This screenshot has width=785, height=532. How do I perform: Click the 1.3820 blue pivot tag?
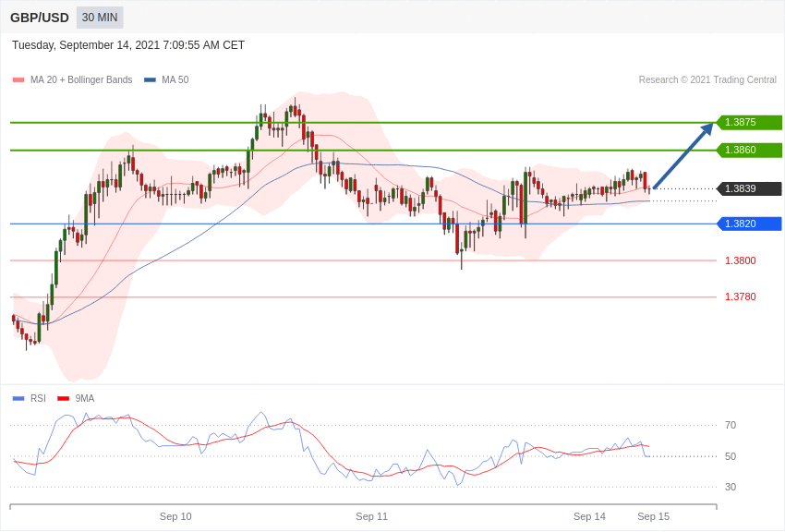pos(750,224)
